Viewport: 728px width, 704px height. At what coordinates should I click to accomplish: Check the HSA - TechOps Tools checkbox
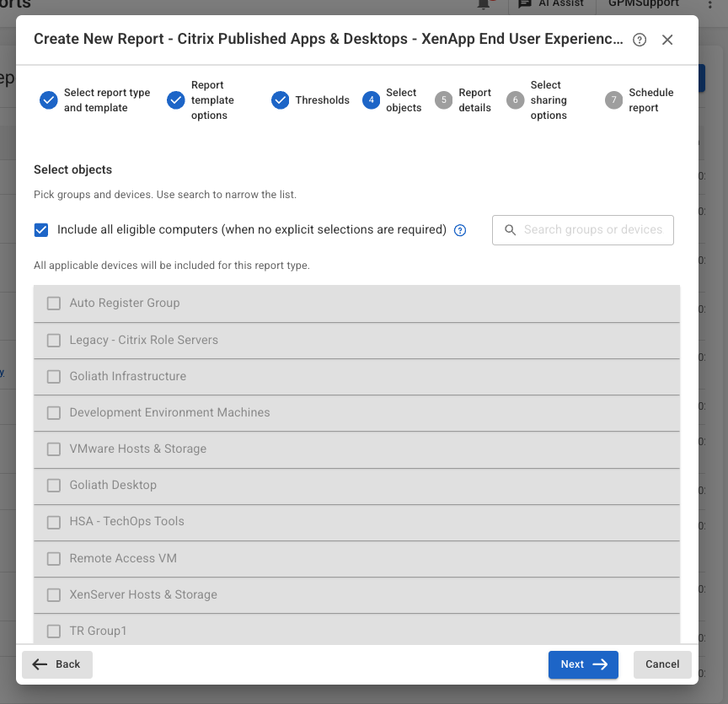(x=54, y=522)
